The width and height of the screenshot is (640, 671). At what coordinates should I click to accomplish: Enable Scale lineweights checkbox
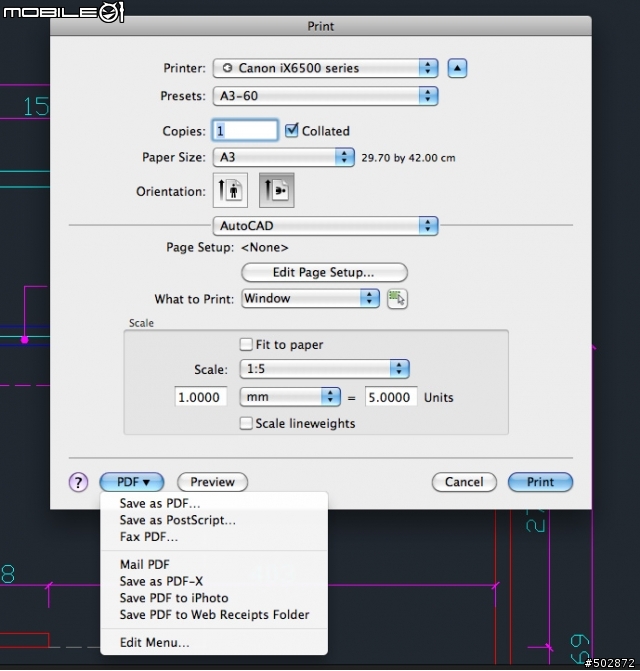click(x=246, y=423)
